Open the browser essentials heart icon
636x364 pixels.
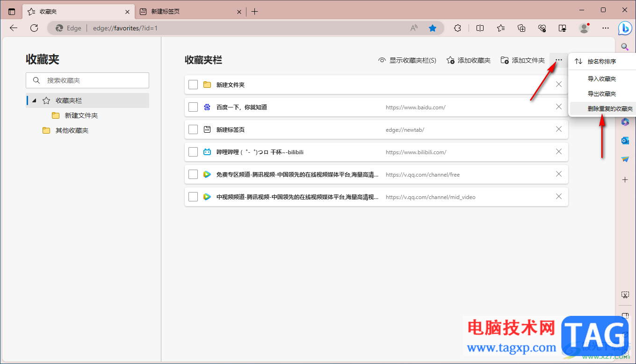542,28
